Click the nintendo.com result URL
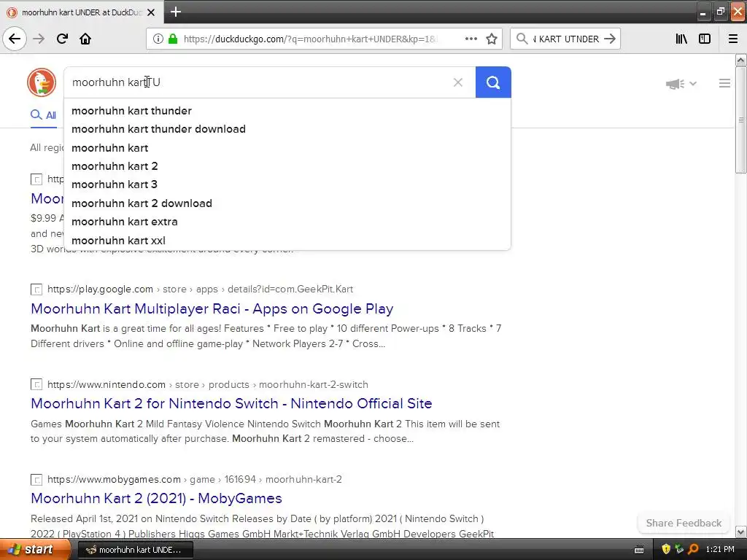Image resolution: width=747 pixels, height=560 pixels. [208, 384]
